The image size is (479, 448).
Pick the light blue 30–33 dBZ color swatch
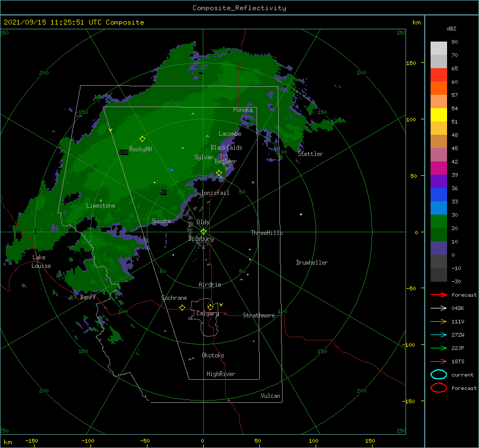click(439, 208)
